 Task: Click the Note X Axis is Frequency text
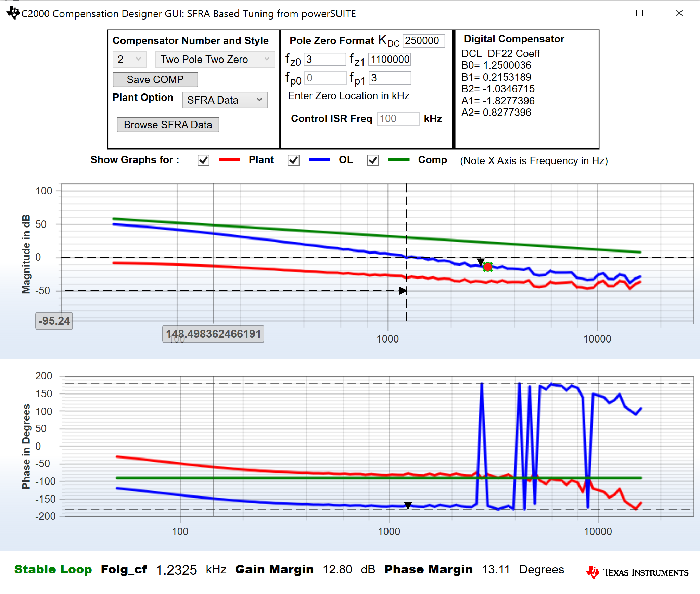(534, 160)
